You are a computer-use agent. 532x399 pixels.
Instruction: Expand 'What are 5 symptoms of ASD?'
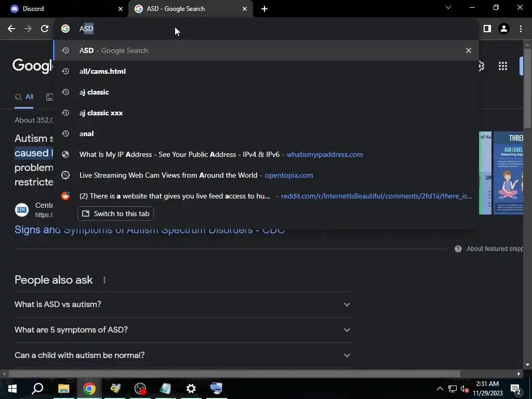click(184, 330)
